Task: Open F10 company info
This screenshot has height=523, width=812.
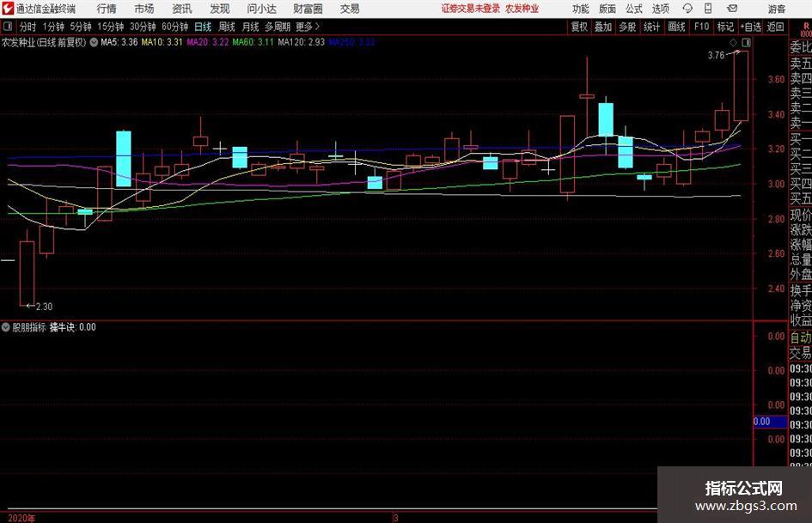Action: 702,27
